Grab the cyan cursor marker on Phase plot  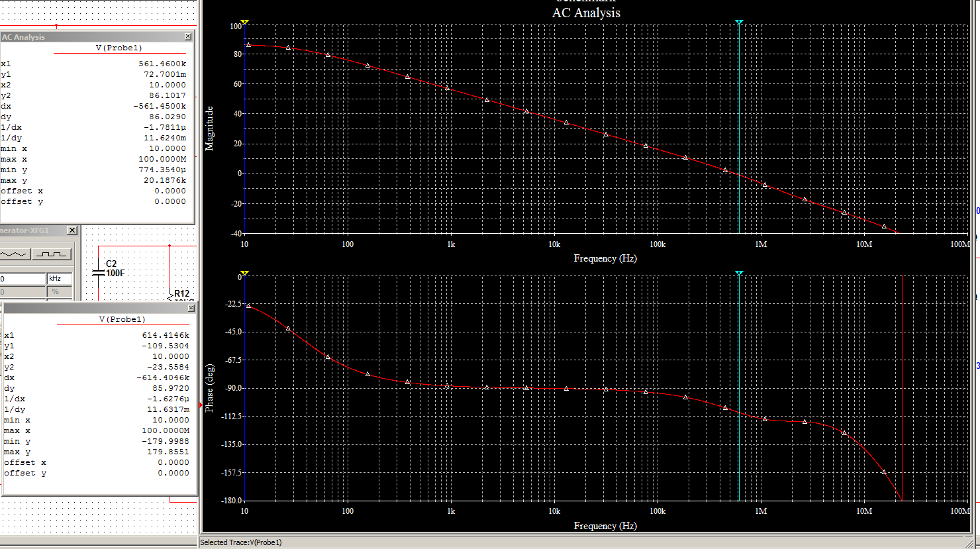(739, 273)
